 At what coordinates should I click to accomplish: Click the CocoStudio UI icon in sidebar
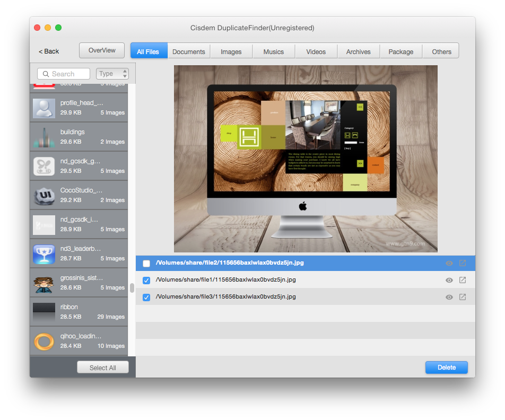click(43, 195)
